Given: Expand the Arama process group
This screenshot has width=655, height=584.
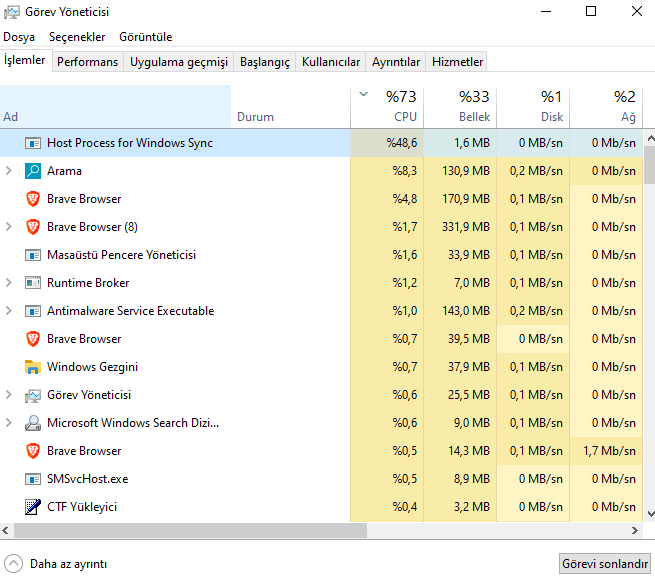Looking at the screenshot, I should [8, 171].
